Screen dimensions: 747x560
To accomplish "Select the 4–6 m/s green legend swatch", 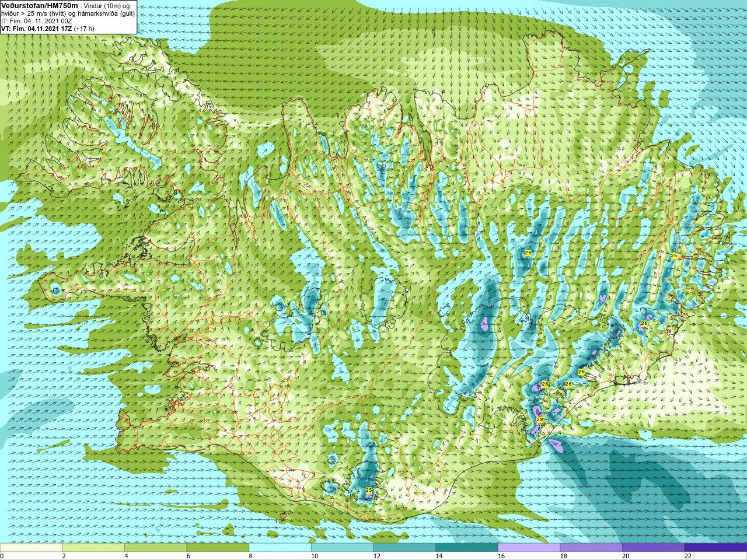I will 155,548.
